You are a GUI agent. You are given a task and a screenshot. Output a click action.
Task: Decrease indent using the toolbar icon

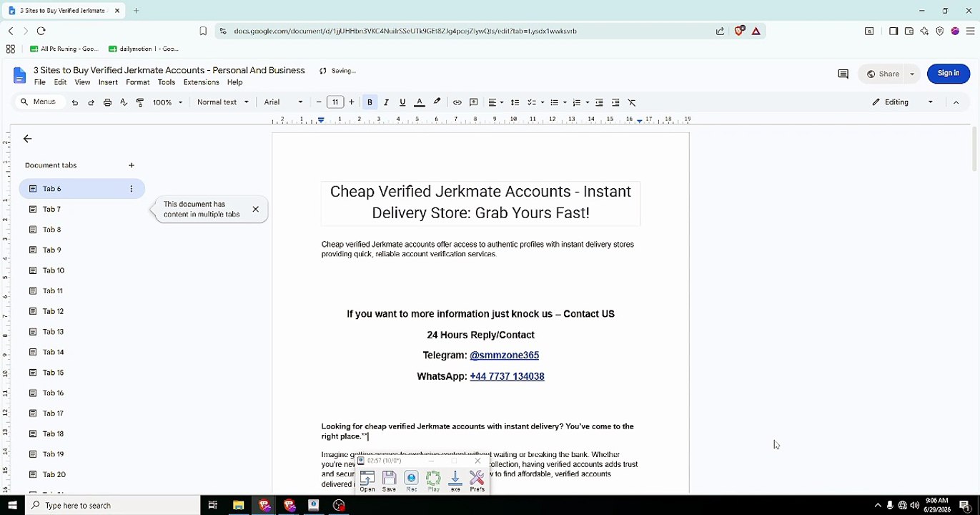[x=599, y=102]
